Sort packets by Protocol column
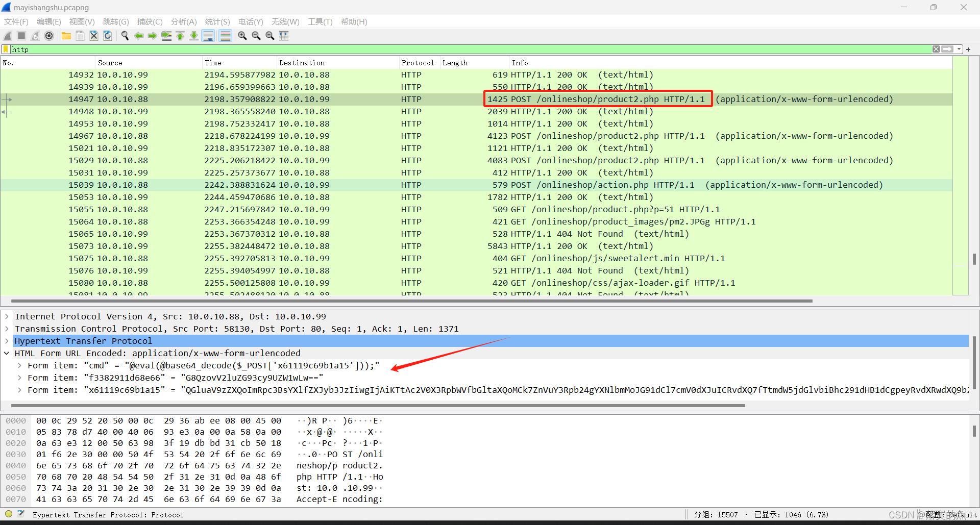 click(x=419, y=63)
